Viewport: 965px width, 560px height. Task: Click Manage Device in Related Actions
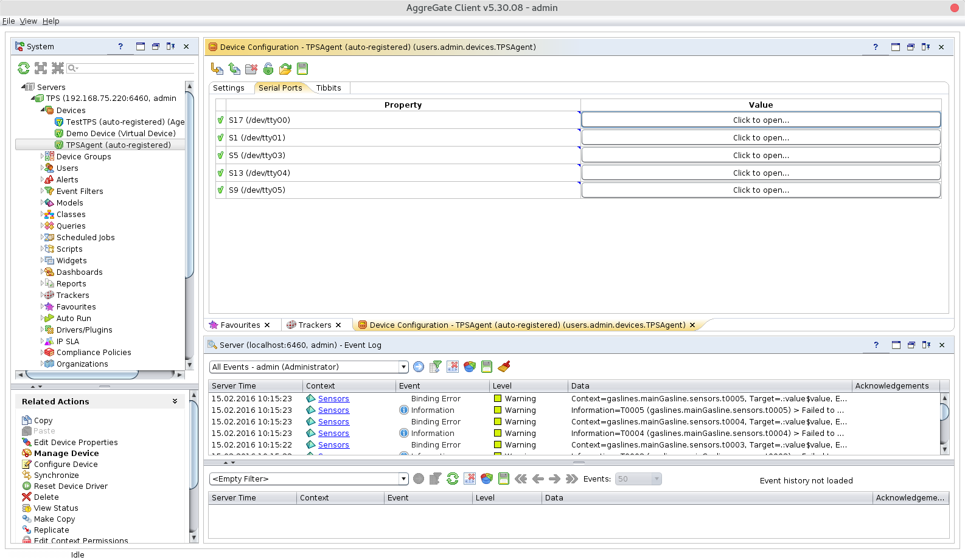66,453
